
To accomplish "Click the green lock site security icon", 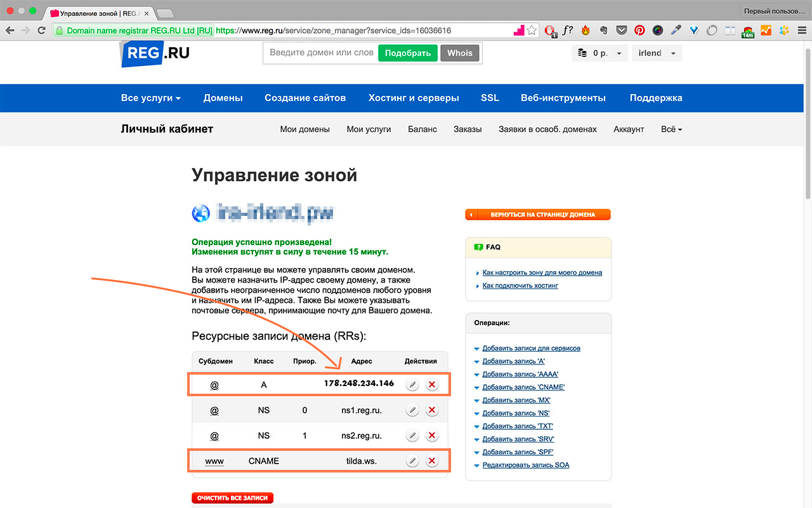I will [59, 30].
